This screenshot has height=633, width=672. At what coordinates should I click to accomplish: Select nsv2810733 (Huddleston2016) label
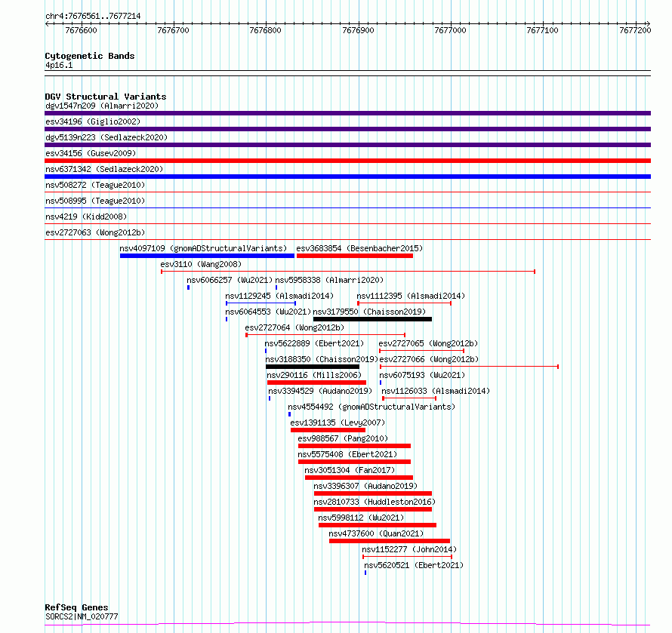tap(375, 502)
